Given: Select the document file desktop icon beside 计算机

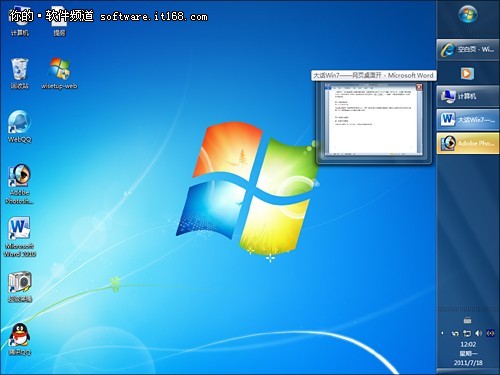Looking at the screenshot, I should coord(59,21).
